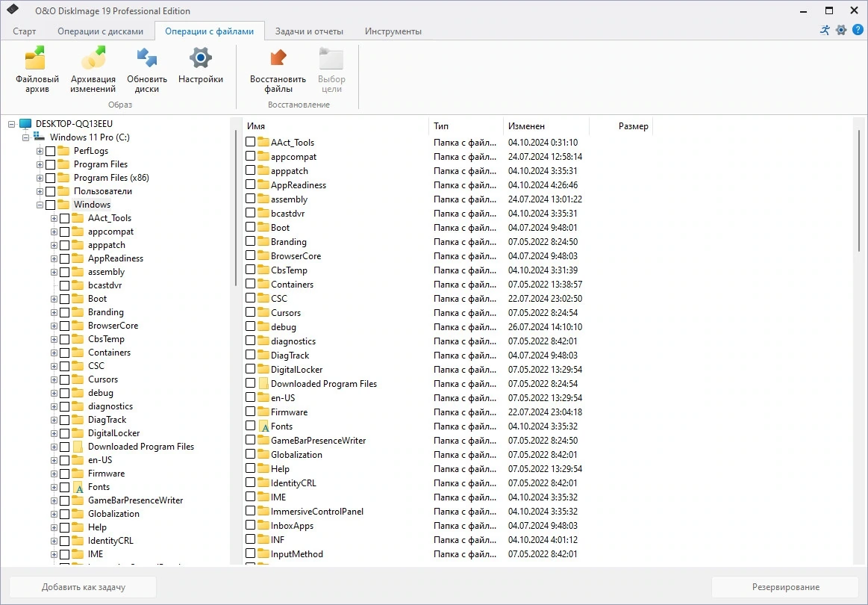Select the BrowserCore item in tree
Viewport: 868px width, 605px height.
[x=113, y=326]
